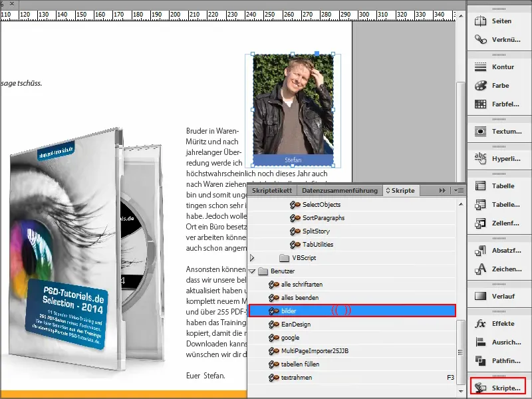Viewport: 532px width, 399px height.
Task: Click the SplitStory script name
Action: tap(316, 231)
